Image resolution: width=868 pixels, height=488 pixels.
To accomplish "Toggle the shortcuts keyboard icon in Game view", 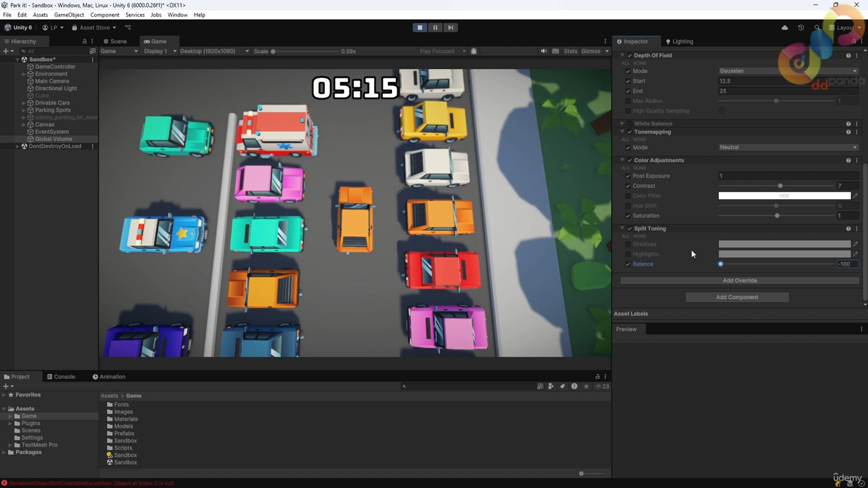I will (556, 52).
